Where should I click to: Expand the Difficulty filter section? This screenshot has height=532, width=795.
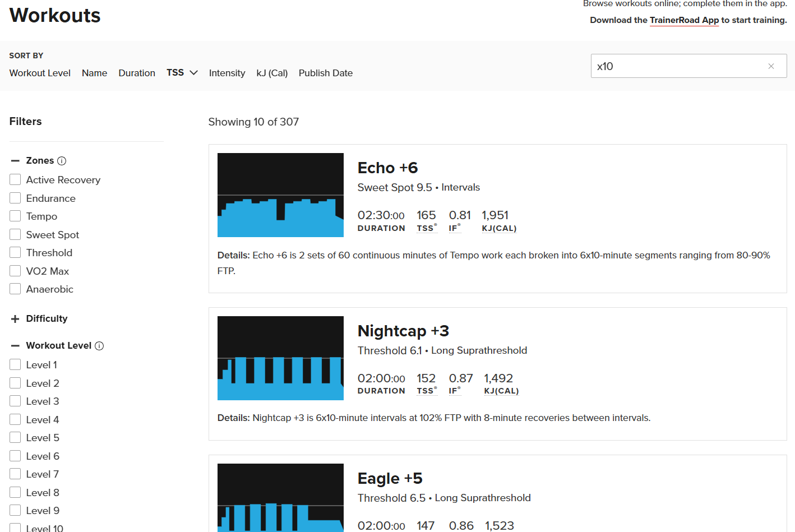pos(15,319)
